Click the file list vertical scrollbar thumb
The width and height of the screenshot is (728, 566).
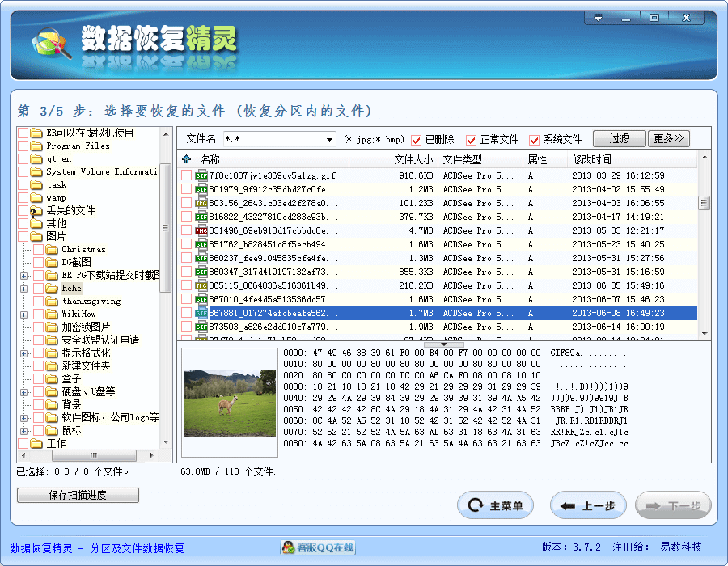705,203
